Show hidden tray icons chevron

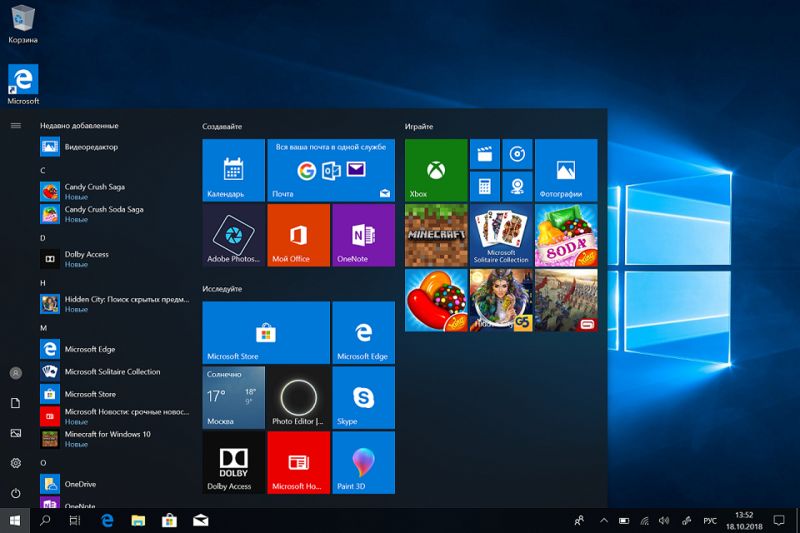[604, 521]
